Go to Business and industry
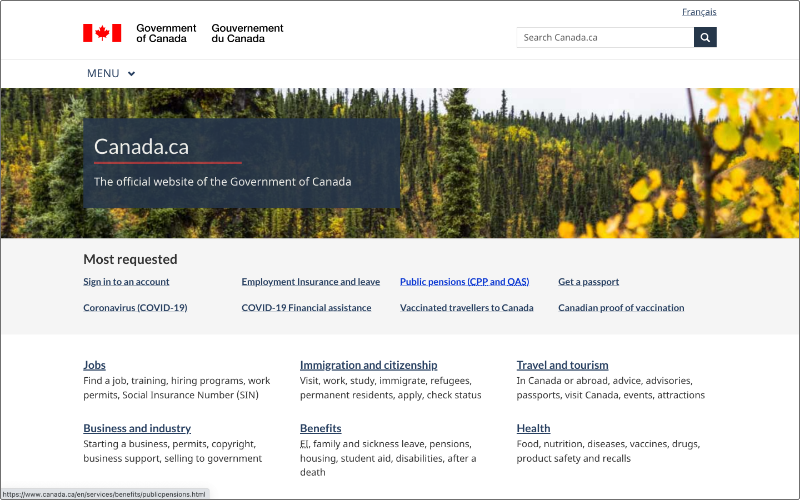Screen dimensions: 800x500 click(x=137, y=429)
